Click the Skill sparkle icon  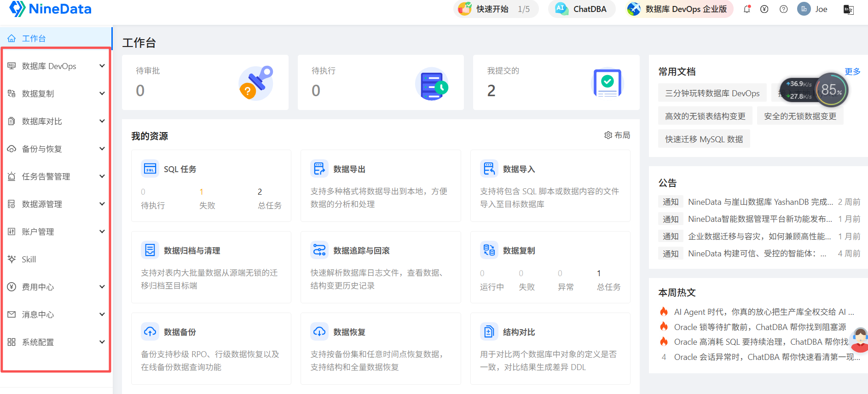12,259
